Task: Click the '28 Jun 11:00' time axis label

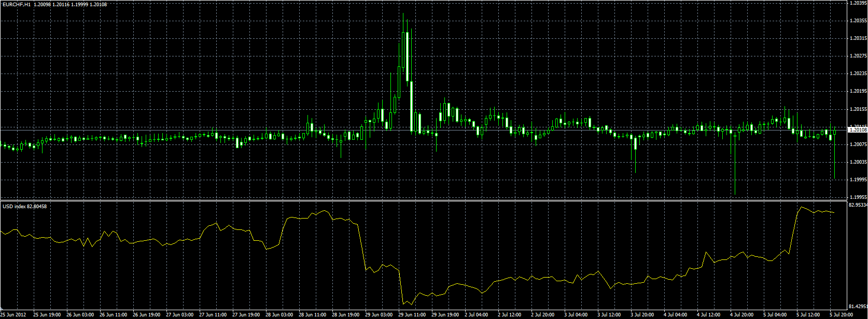Action: click(313, 315)
